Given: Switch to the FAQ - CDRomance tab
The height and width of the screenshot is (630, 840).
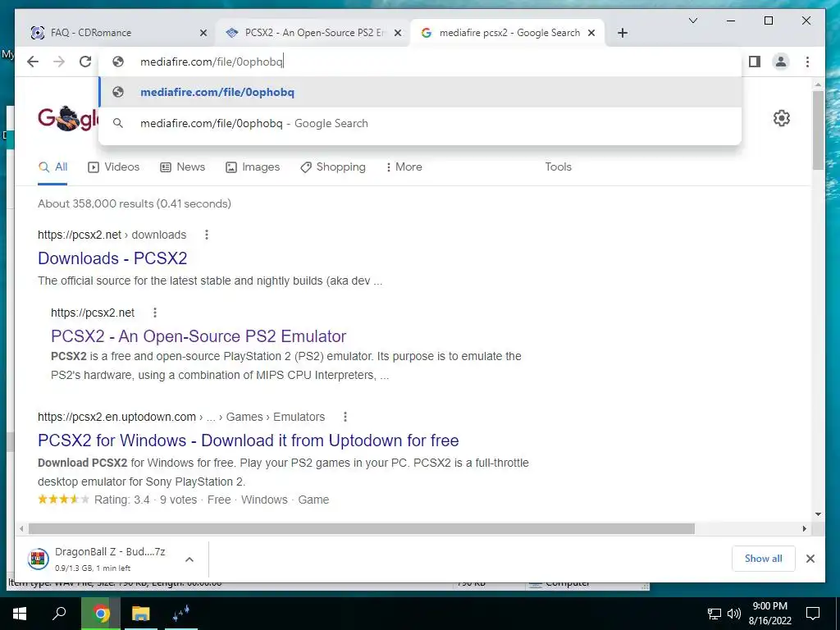Looking at the screenshot, I should point(116,33).
